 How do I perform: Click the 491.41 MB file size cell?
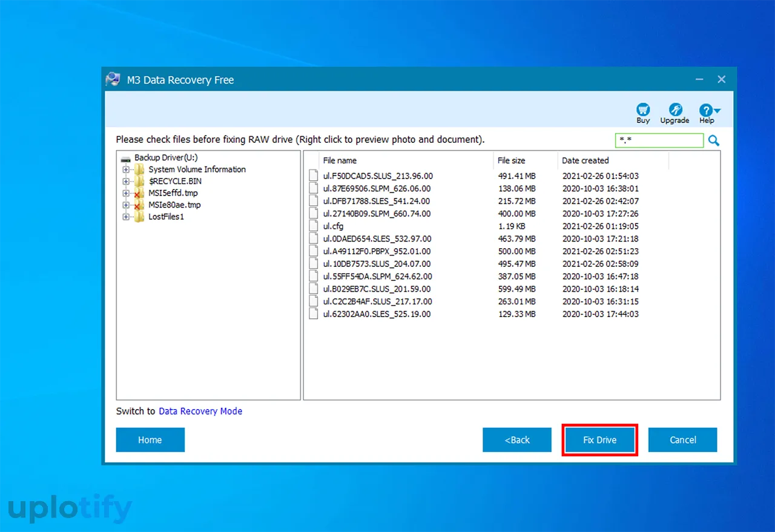pos(516,176)
